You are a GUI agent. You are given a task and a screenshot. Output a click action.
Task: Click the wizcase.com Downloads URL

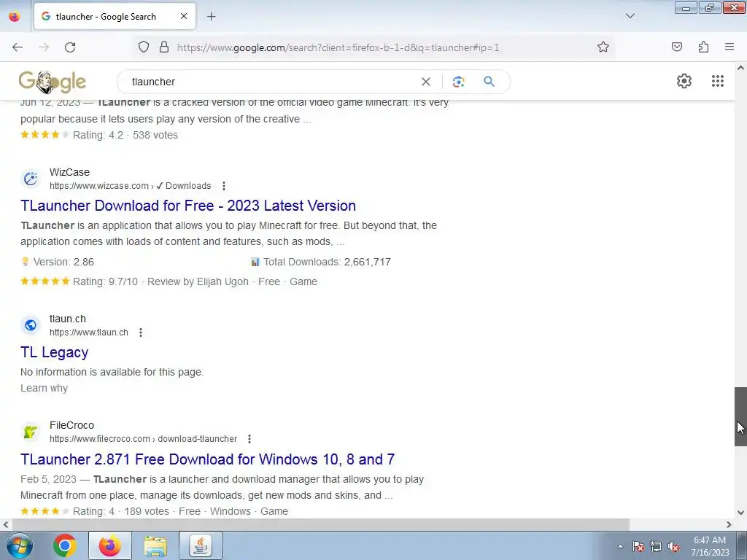click(x=131, y=186)
